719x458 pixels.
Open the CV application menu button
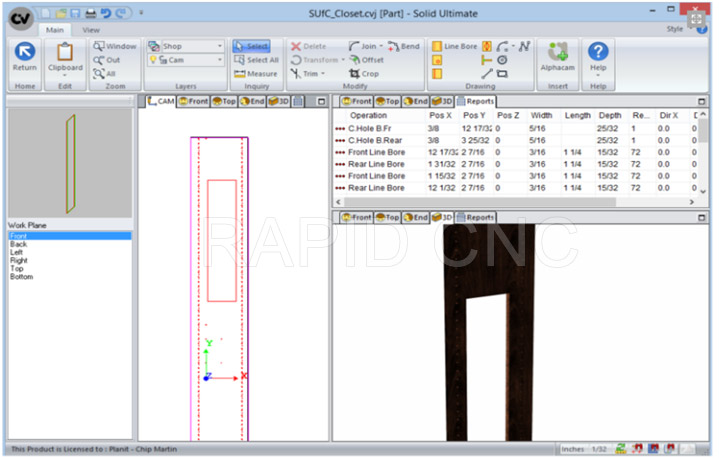(x=21, y=18)
